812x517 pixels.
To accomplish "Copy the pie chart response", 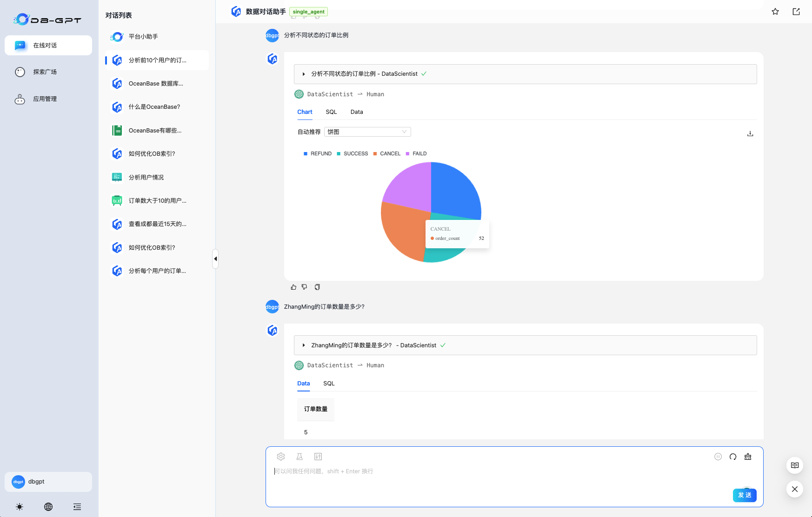I will tap(317, 287).
